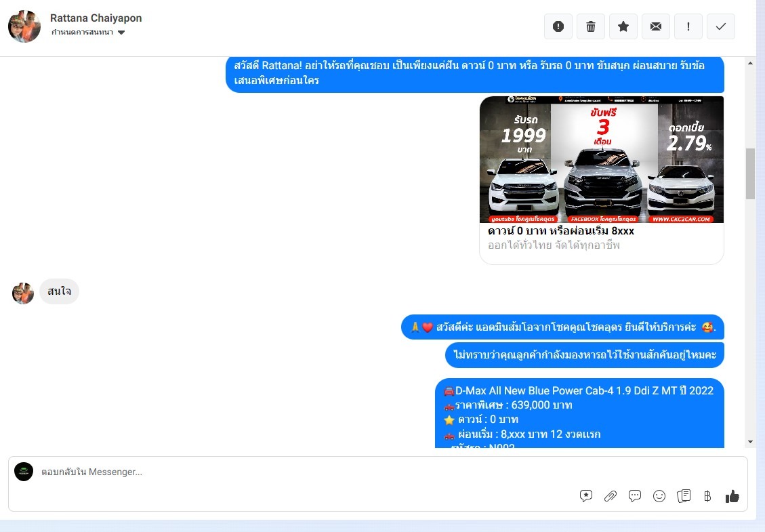This screenshot has width=765, height=532.
Task: Click ราคาพิเศษ : 639,000 บาท line
Action: point(508,405)
